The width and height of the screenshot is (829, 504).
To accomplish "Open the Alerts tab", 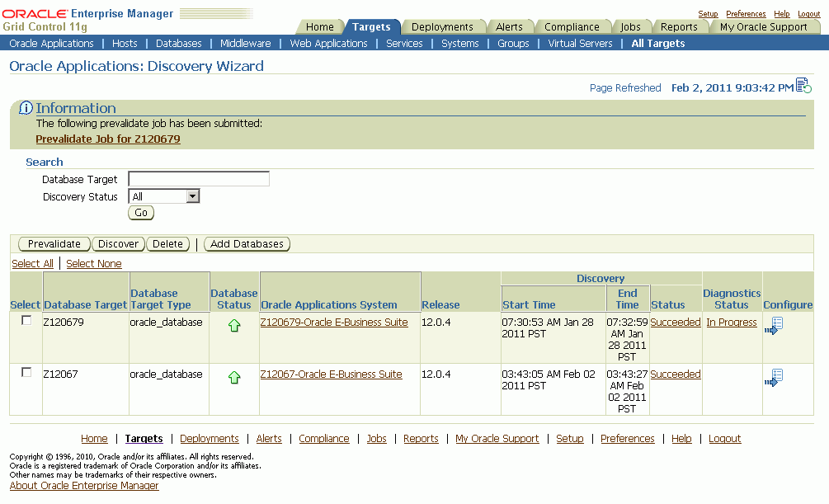I will point(509,27).
